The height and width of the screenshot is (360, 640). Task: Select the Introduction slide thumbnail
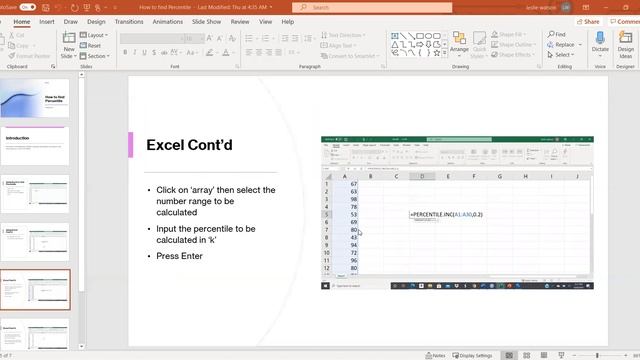point(35,146)
